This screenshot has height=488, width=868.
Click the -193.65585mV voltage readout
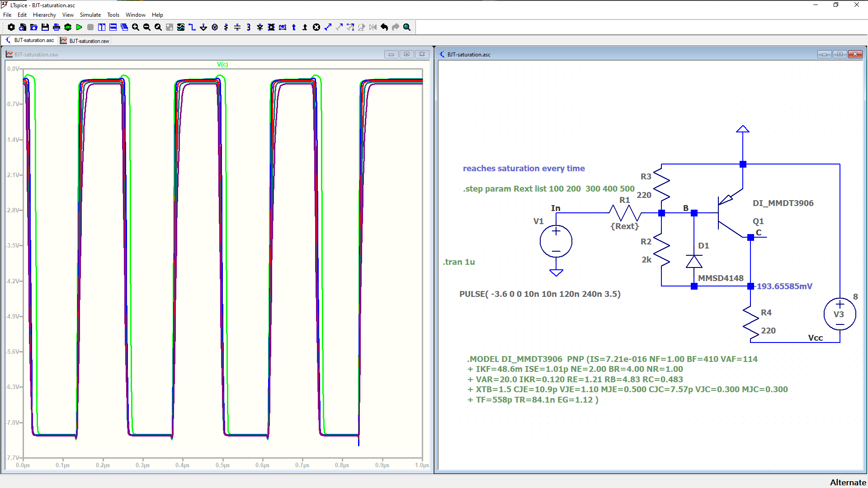(x=783, y=286)
